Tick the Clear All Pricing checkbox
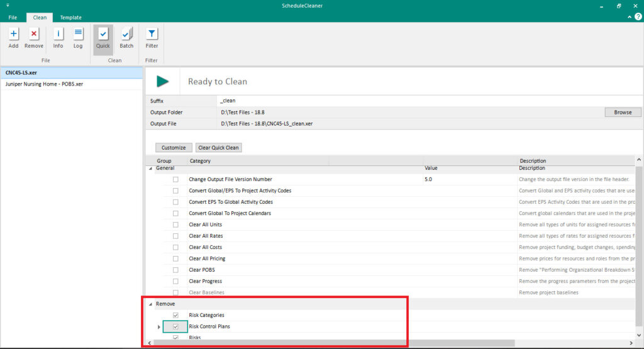 [x=175, y=258]
